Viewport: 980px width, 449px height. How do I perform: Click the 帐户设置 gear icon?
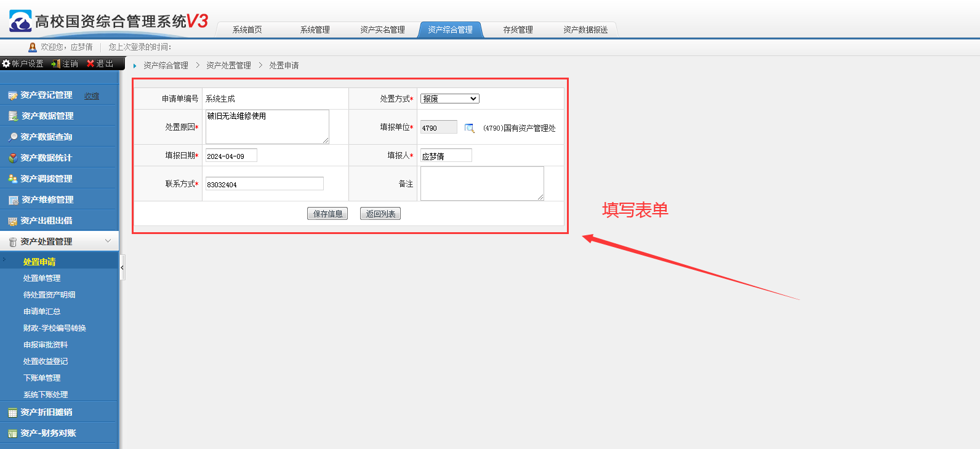point(6,63)
